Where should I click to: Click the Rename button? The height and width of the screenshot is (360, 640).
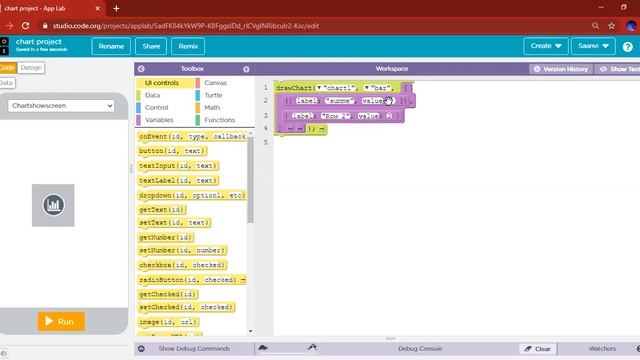(111, 47)
